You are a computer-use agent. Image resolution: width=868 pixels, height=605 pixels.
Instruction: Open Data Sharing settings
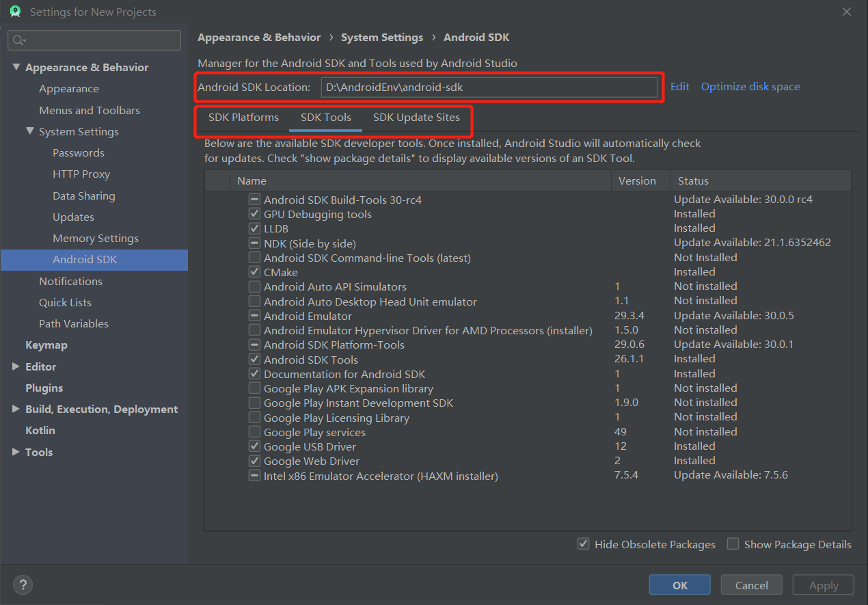pos(84,196)
